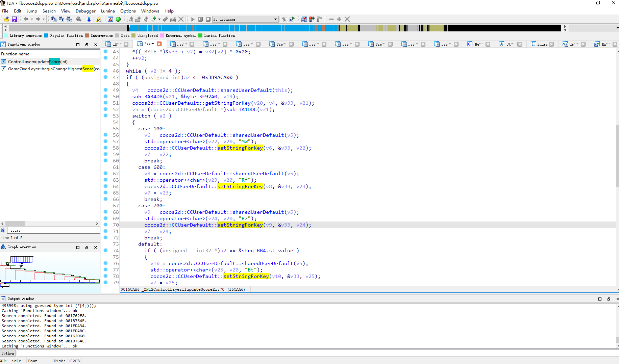Toggle breakpoint dot at line 74

(x=105, y=251)
